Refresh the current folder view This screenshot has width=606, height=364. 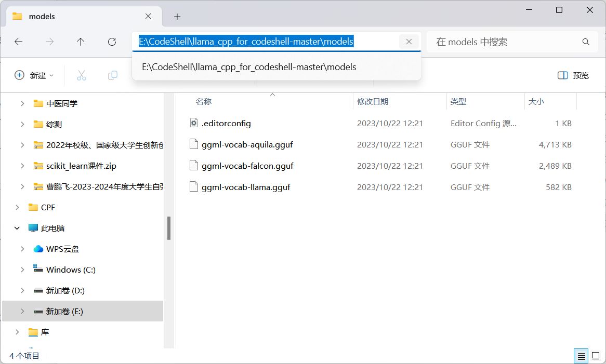(x=112, y=42)
